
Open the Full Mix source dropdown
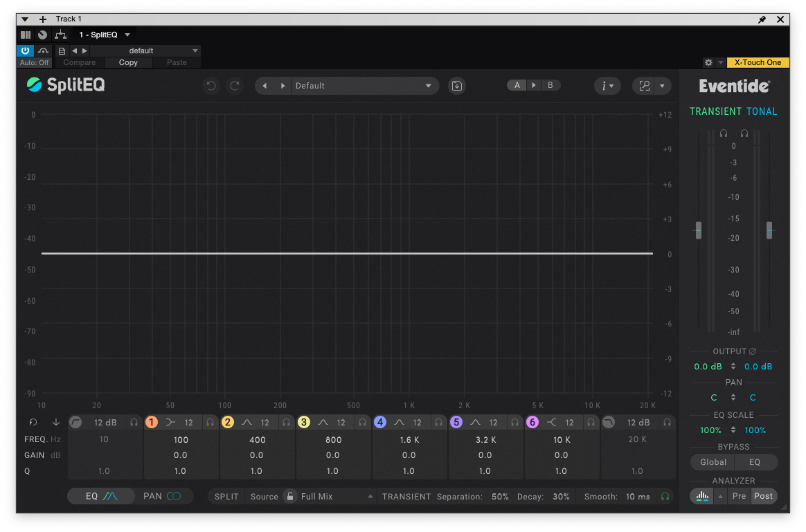point(337,497)
